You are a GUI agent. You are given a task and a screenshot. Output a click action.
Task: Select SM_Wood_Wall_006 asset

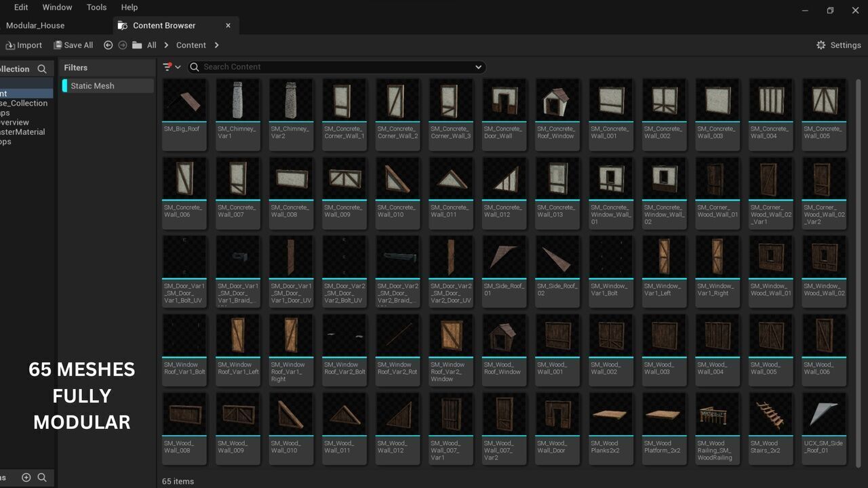[x=825, y=350]
